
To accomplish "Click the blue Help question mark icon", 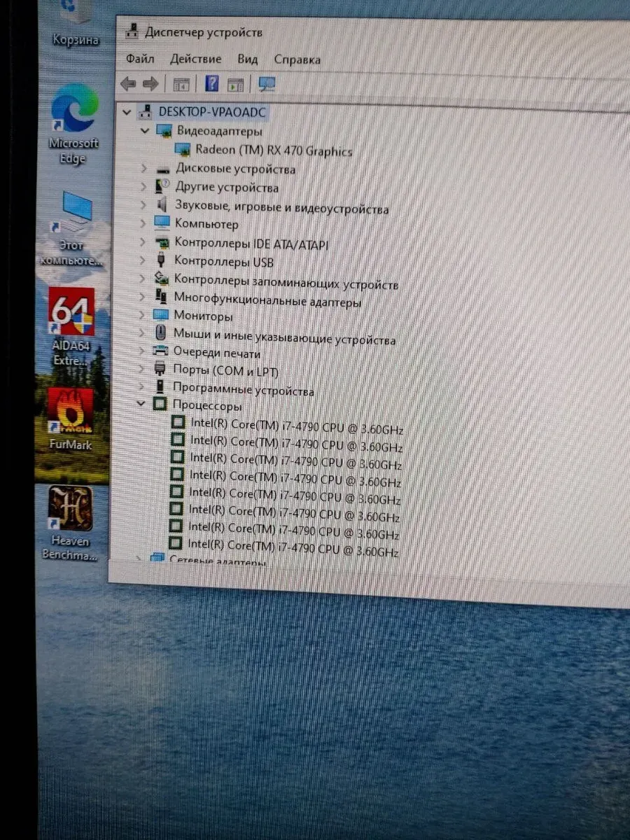I will coord(212,84).
